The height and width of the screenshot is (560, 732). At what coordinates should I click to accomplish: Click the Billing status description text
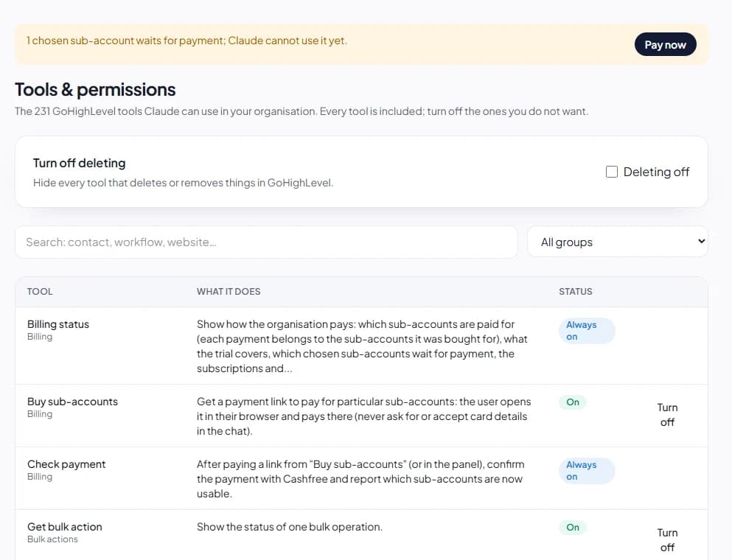click(x=362, y=346)
